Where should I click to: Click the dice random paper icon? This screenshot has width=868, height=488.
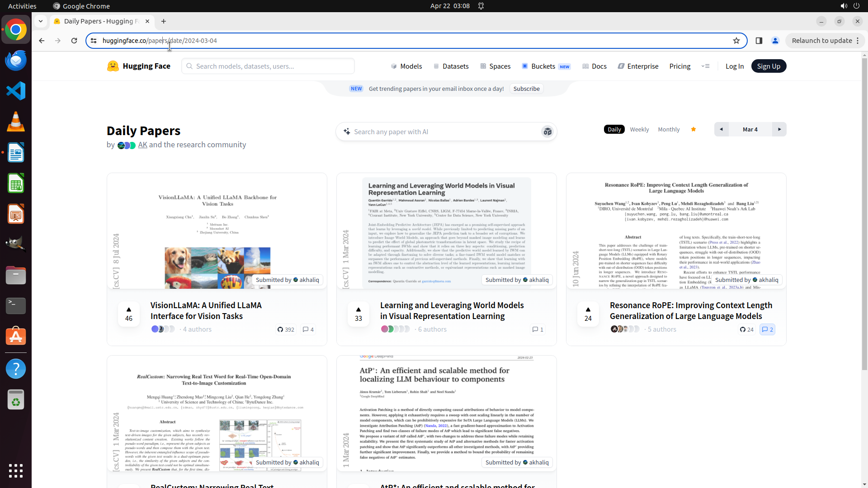[x=547, y=131]
